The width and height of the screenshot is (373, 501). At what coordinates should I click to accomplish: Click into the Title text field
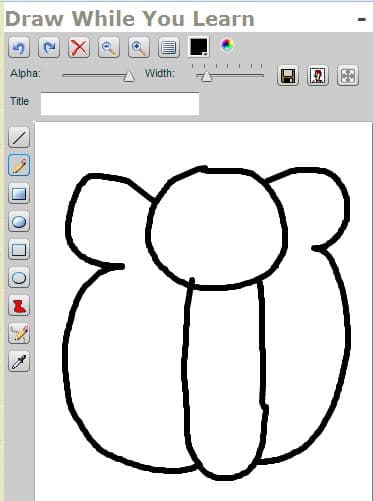pos(120,104)
